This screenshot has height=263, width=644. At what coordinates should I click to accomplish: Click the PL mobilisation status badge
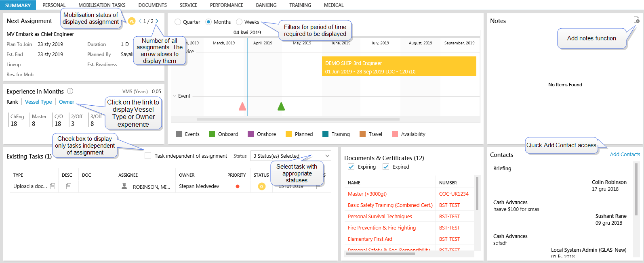(131, 21)
